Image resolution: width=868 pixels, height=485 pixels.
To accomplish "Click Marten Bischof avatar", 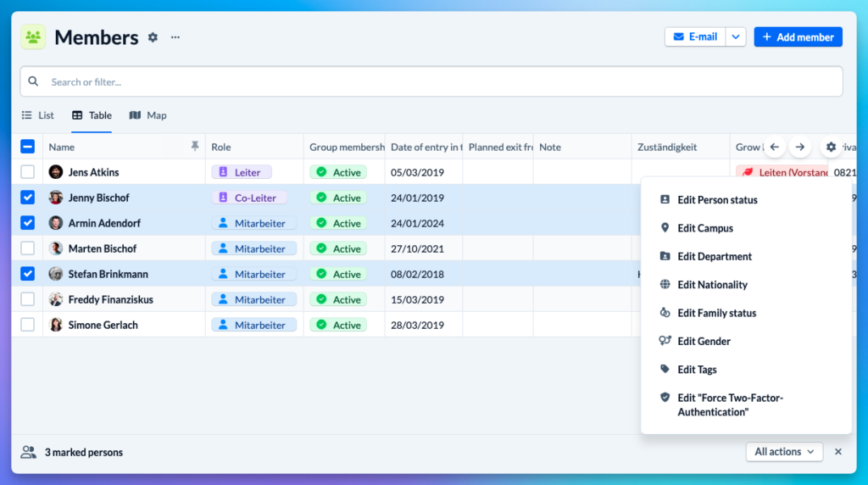I will pyautogui.click(x=55, y=248).
